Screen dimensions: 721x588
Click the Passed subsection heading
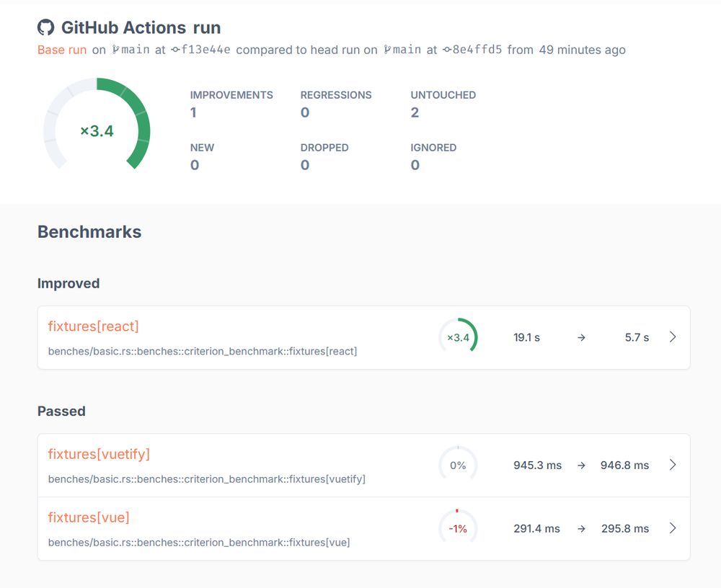[61, 411]
